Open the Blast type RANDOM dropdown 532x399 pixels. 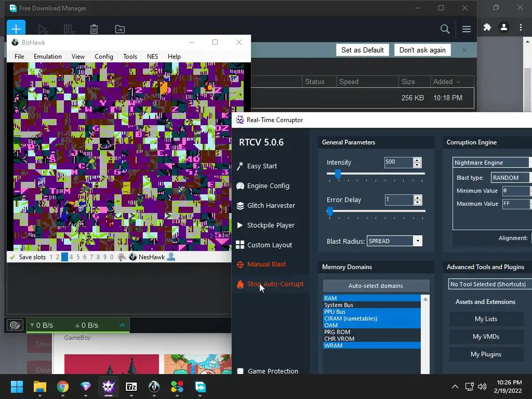[511, 178]
